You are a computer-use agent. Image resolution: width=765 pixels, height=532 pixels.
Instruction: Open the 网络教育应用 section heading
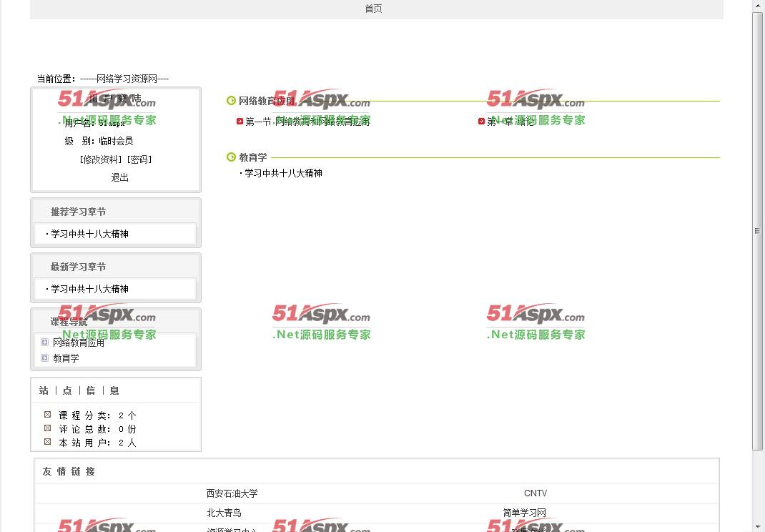coord(267,101)
